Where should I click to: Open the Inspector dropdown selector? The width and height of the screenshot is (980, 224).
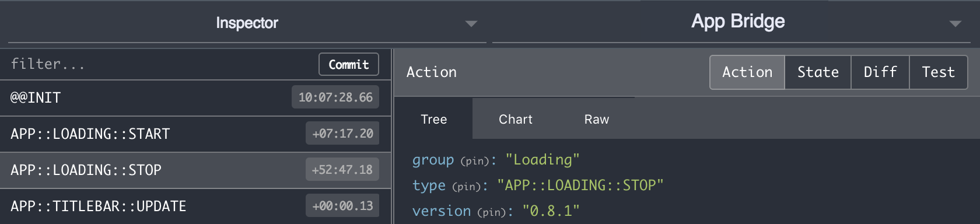point(247,23)
